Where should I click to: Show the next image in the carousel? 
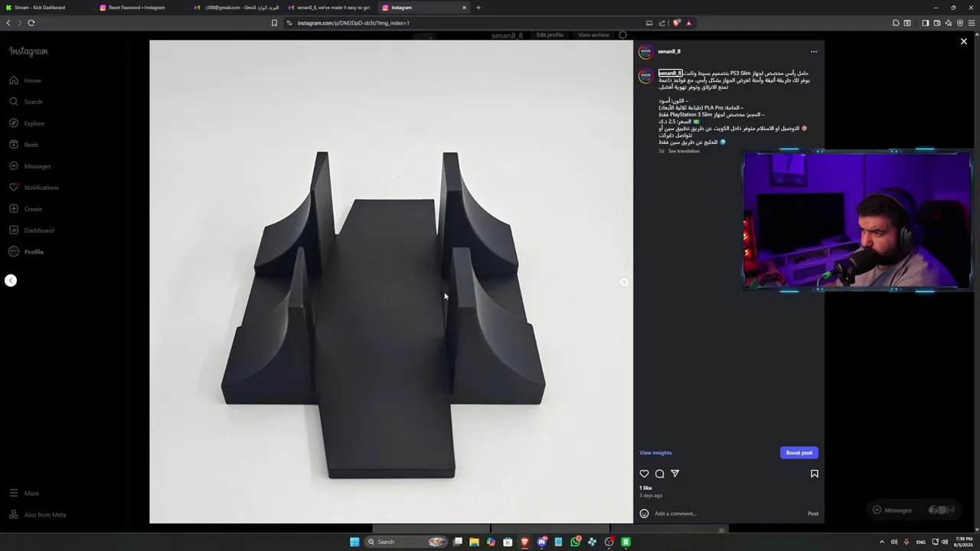tap(624, 282)
